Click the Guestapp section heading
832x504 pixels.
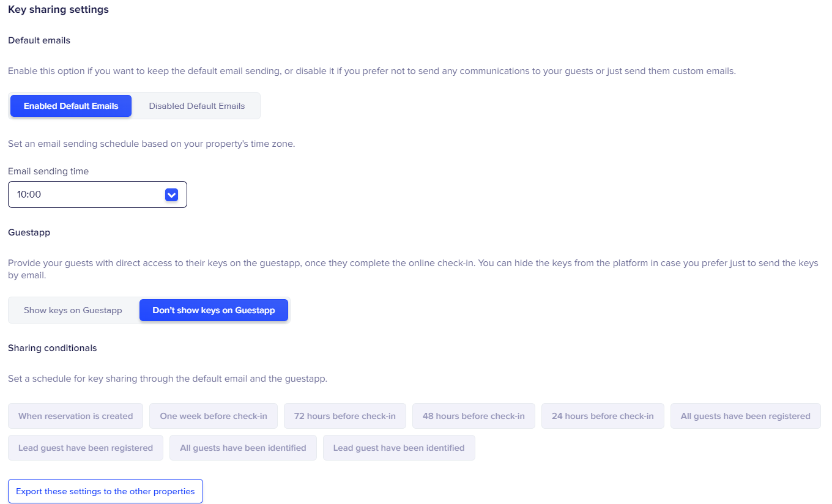coord(29,232)
